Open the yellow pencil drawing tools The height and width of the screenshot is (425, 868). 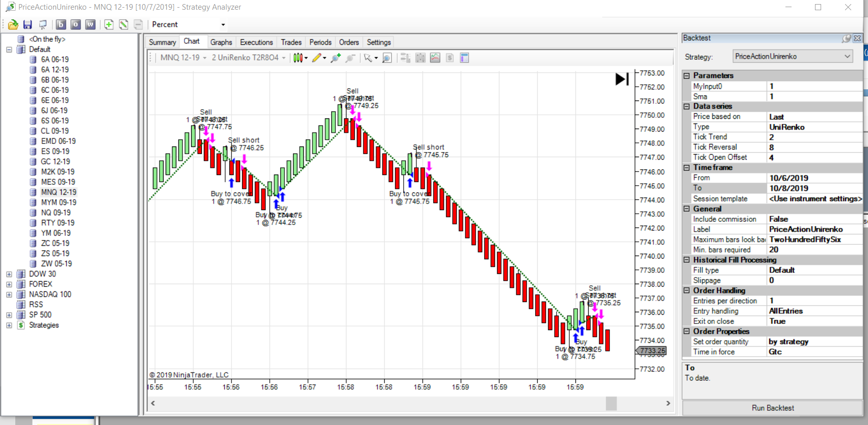317,58
